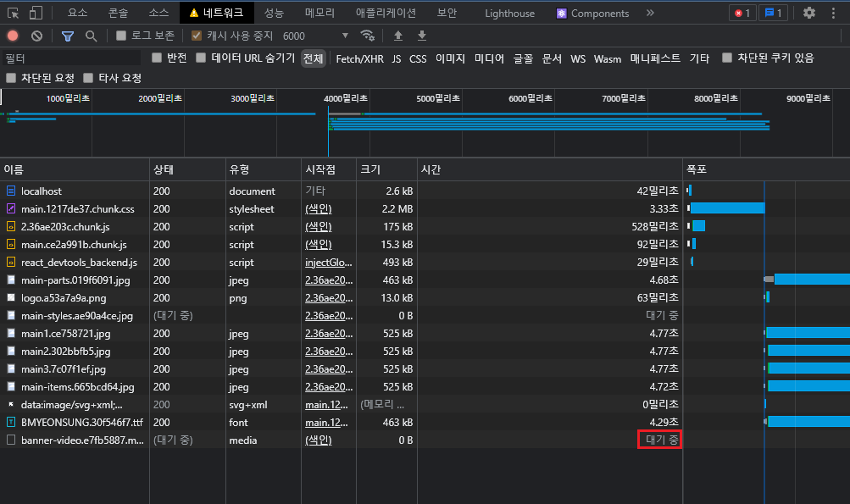This screenshot has height=504, width=850.
Task: Click the 2.36ae203c.chunk.js script icon
Action: [11, 226]
